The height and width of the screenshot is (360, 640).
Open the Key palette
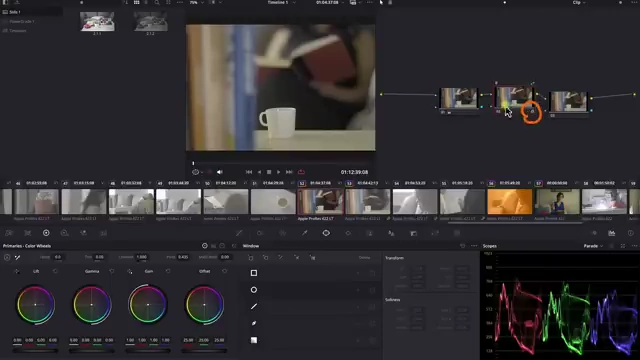(x=413, y=233)
